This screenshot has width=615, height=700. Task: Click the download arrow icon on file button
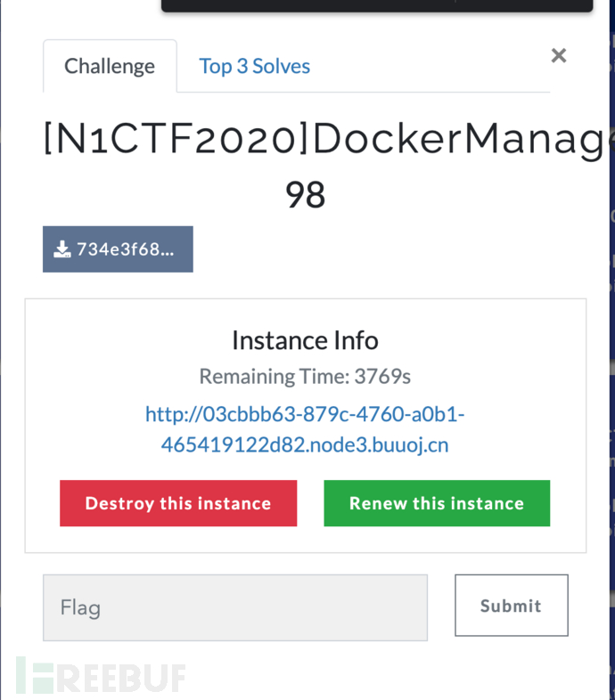(61, 249)
